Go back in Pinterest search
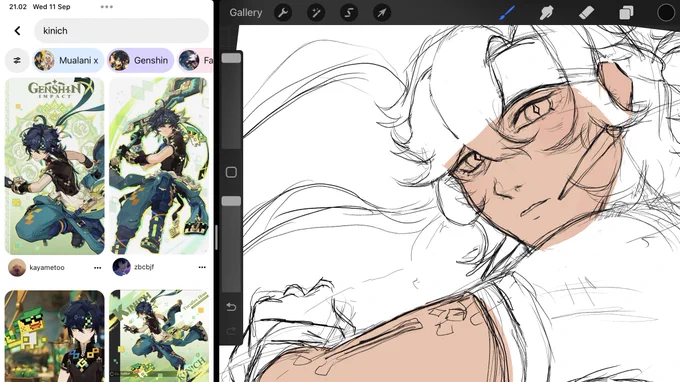This screenshot has width=680, height=382. (17, 30)
